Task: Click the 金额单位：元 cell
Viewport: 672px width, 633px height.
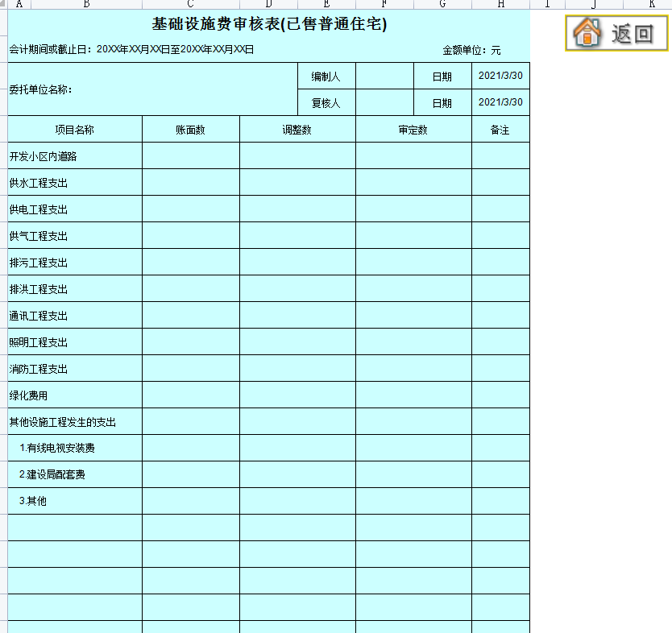Action: 471,49
